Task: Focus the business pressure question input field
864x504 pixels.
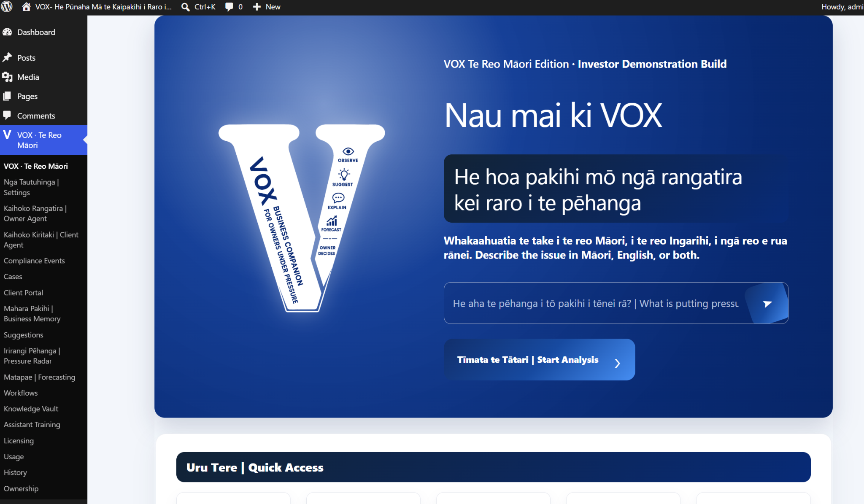Action: point(595,303)
